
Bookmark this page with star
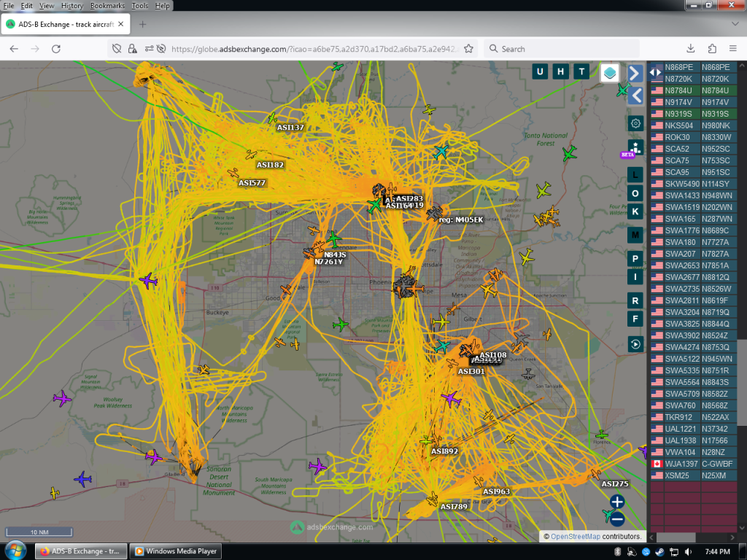tap(468, 49)
